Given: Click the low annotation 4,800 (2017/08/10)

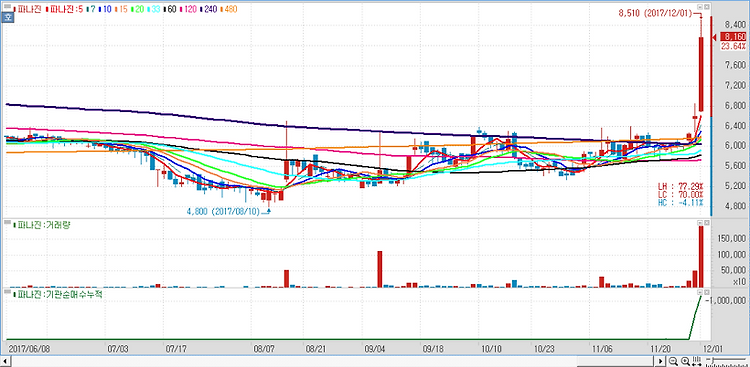Looking at the screenshot, I should click(224, 211).
